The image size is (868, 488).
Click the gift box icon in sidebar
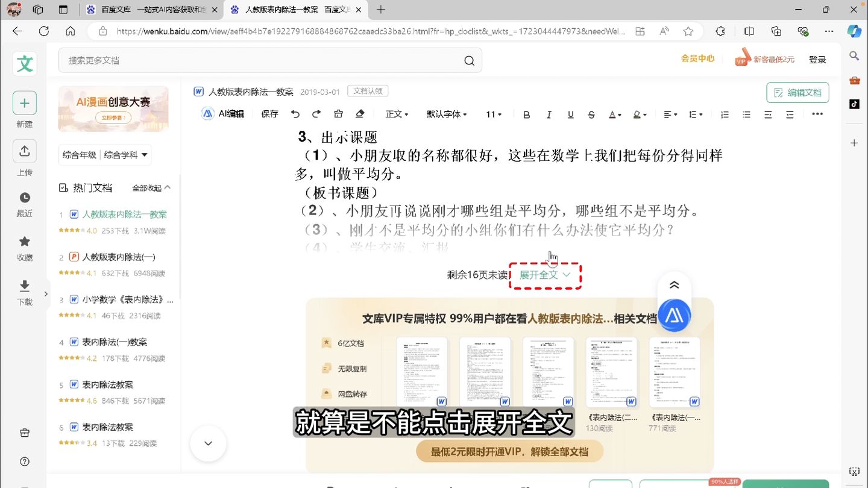click(x=25, y=433)
